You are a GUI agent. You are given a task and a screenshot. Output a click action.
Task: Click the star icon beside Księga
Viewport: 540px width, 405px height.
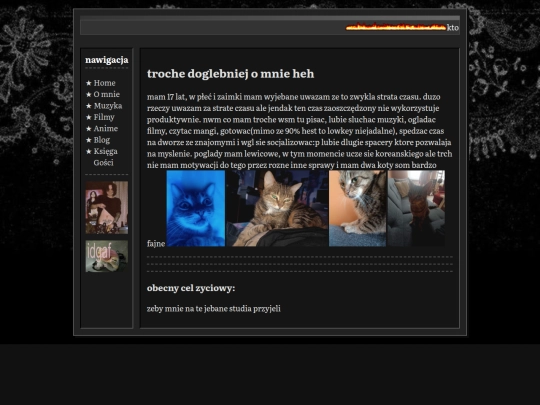coord(89,151)
